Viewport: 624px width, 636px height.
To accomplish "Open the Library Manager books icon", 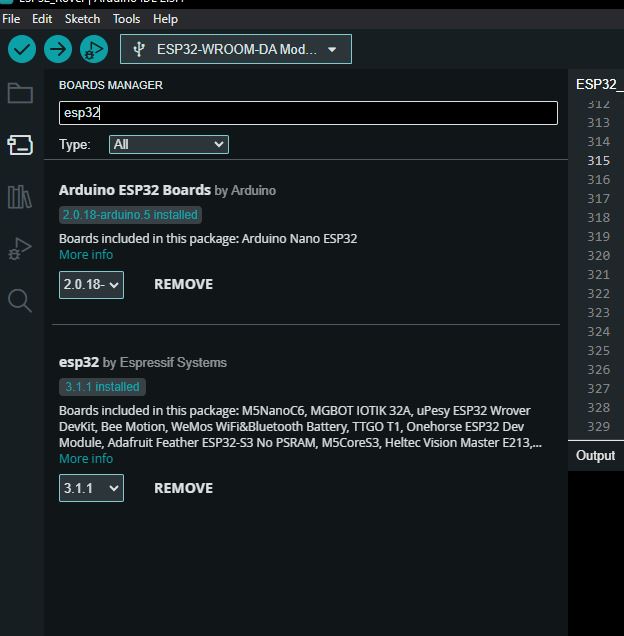I will coord(20,197).
